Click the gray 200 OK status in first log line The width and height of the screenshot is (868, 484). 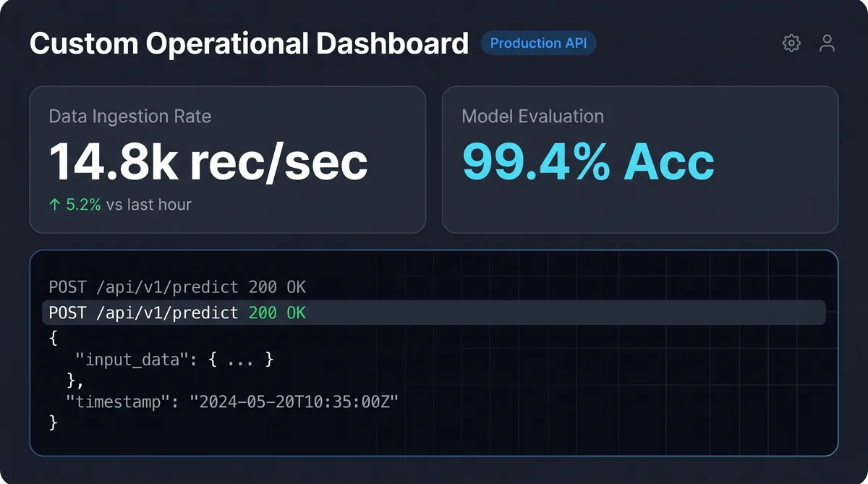277,287
